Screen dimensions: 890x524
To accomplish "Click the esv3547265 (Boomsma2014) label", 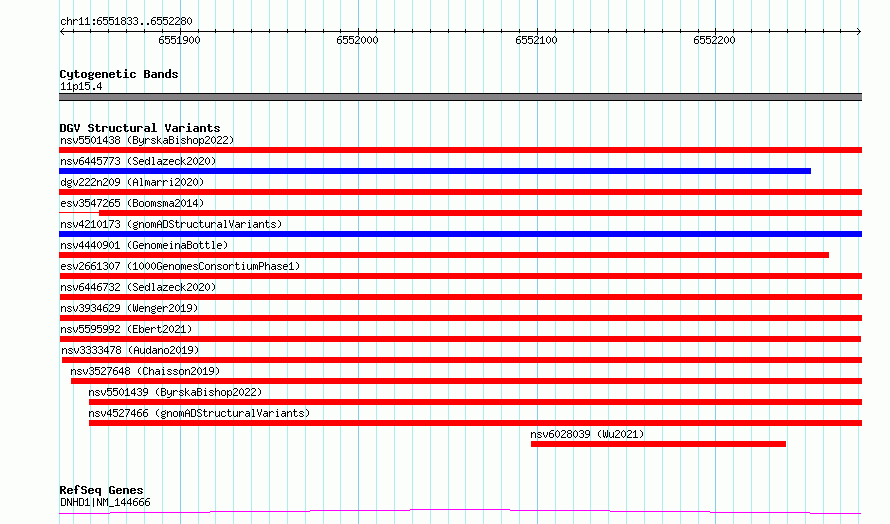I will (x=132, y=203).
